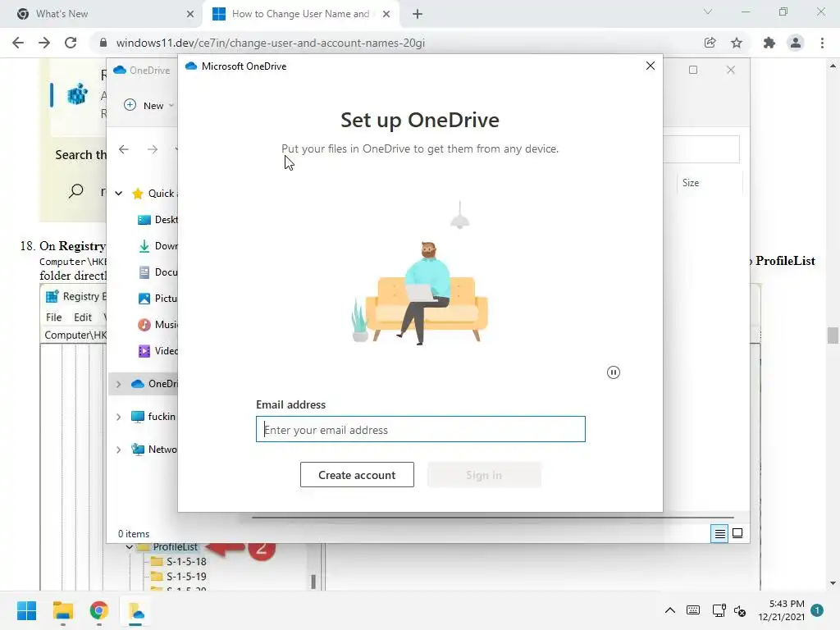The image size is (840, 630).
Task: Open a new browser tab
Action: pyautogui.click(x=418, y=14)
